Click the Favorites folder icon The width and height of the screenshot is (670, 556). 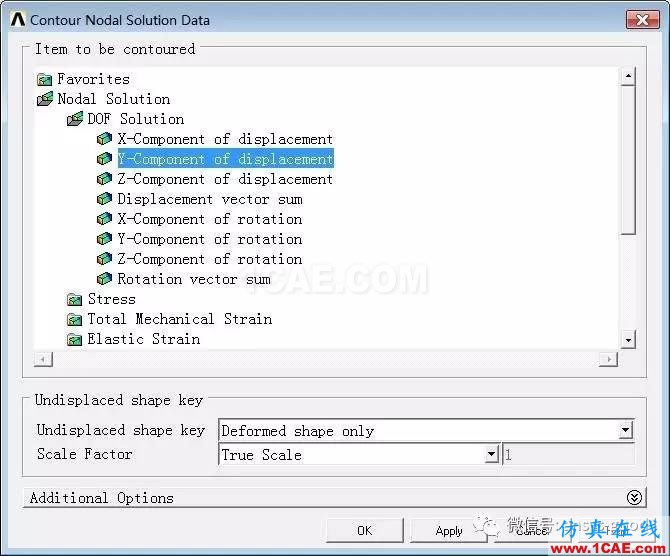[44, 79]
